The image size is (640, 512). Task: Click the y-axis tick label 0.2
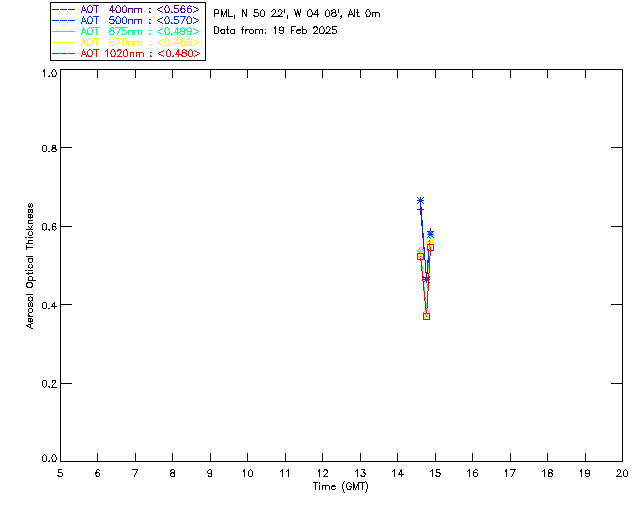pos(49,384)
